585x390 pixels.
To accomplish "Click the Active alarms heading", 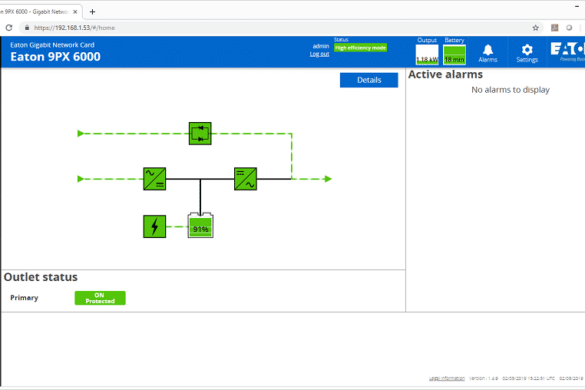I will [445, 75].
